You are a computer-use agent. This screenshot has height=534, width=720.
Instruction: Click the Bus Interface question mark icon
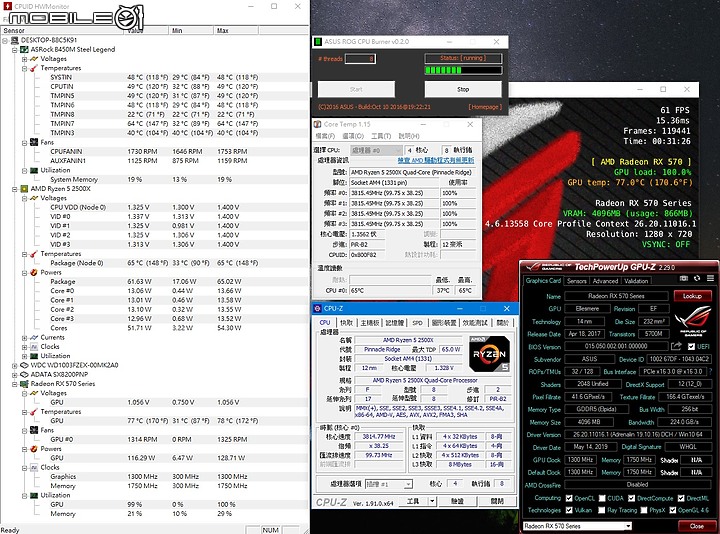click(x=710, y=371)
